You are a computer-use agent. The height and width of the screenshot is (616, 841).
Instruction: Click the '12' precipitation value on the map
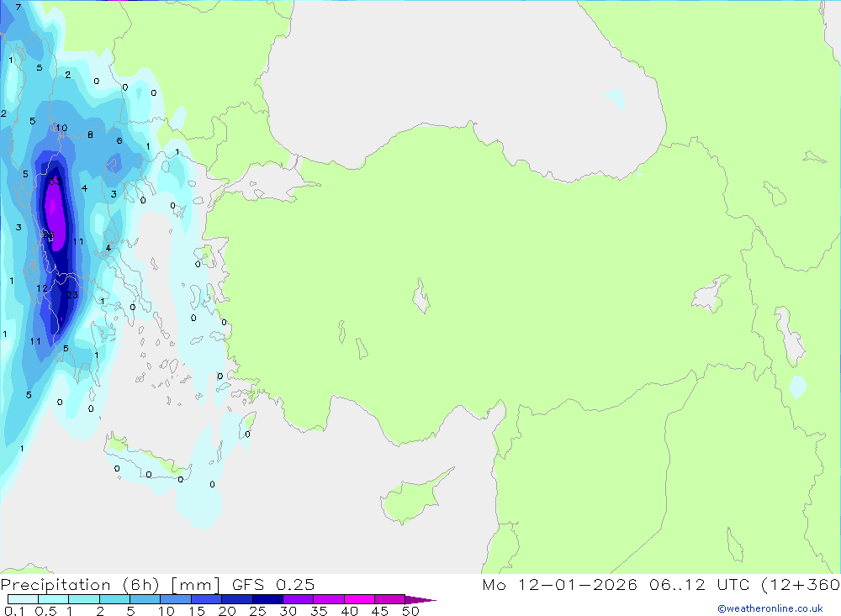point(42,288)
